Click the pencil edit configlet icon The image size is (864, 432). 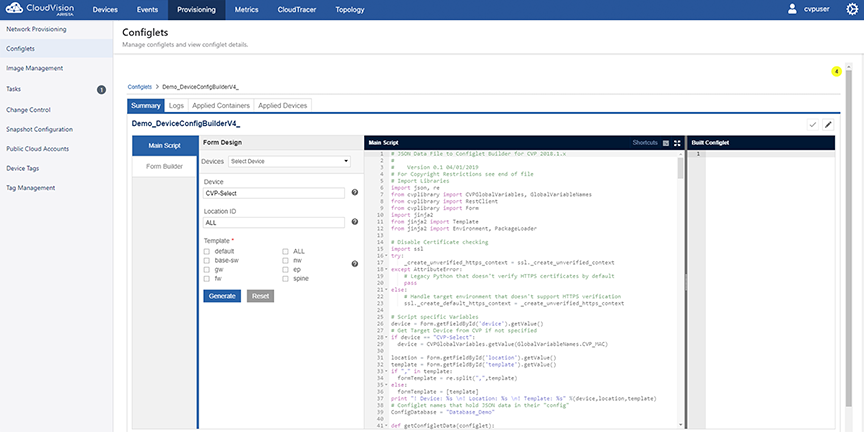point(828,125)
